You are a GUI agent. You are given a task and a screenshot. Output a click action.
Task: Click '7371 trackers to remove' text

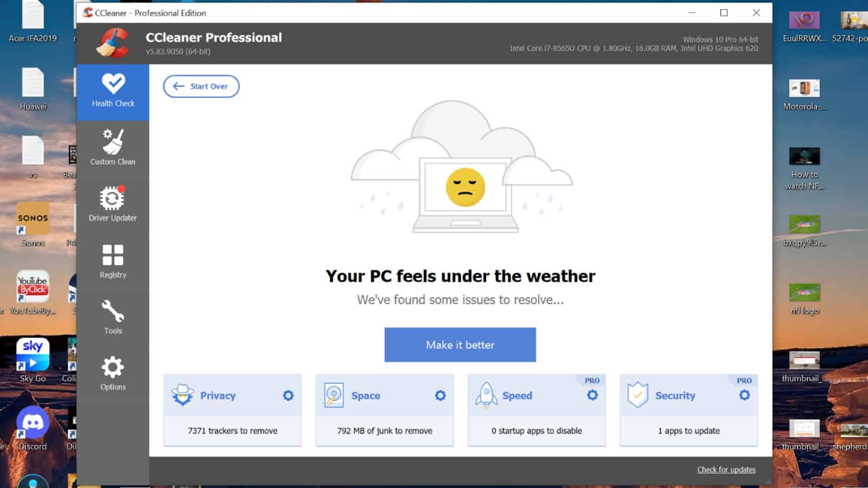(233, 431)
